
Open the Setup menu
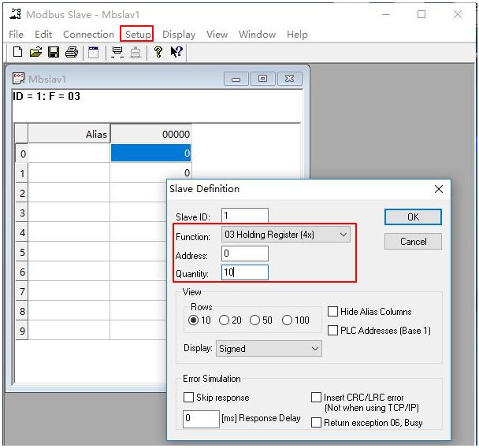tap(138, 34)
